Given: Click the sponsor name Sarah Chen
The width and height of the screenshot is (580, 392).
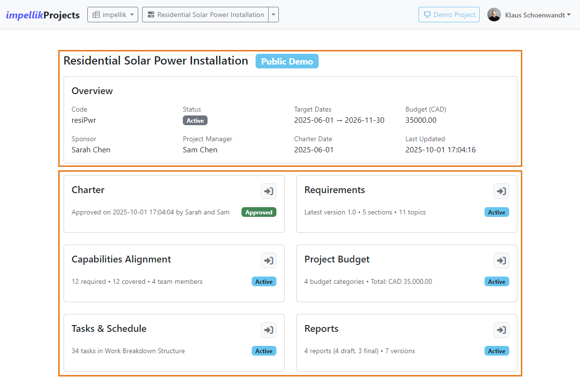Looking at the screenshot, I should point(91,150).
